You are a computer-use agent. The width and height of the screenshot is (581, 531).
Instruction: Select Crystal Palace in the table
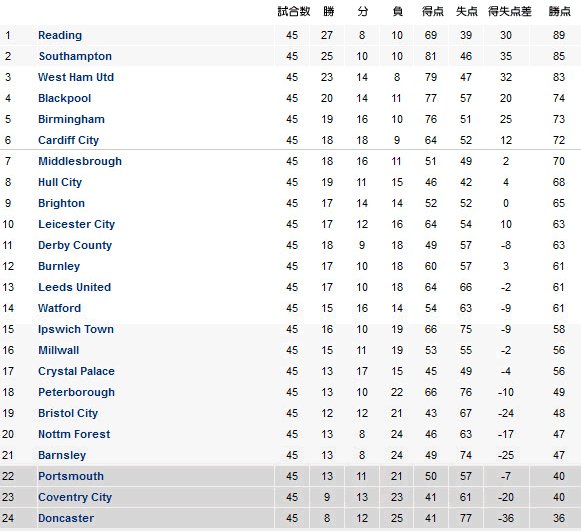point(76,371)
